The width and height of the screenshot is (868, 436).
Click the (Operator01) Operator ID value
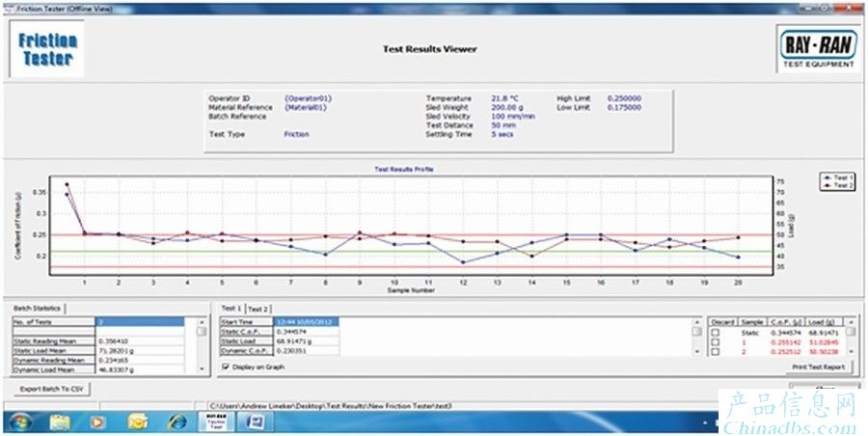pyautogui.click(x=309, y=98)
